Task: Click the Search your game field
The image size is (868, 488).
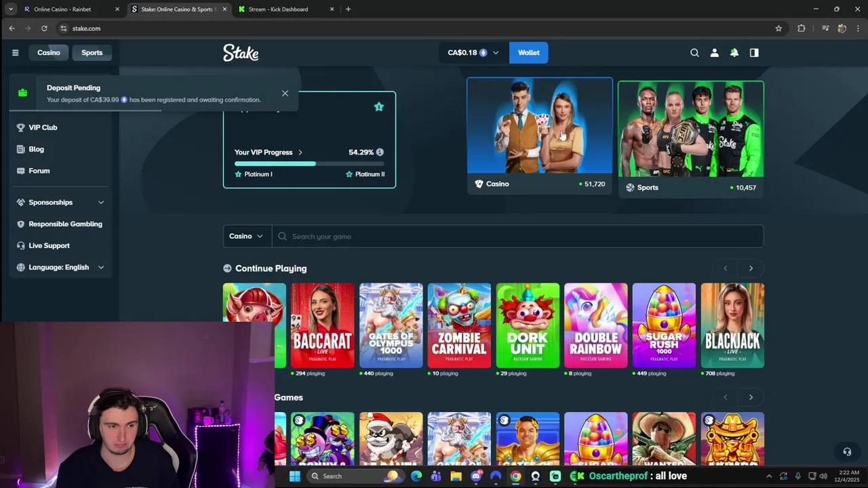Action: click(518, 236)
